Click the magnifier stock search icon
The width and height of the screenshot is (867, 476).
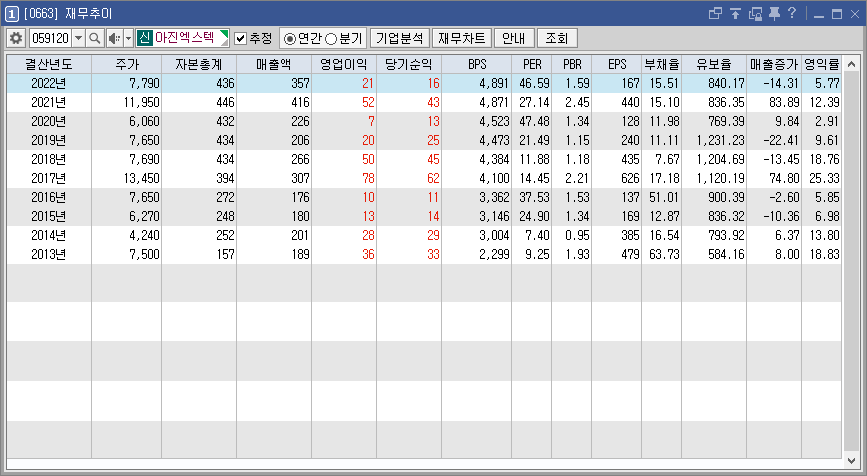click(x=95, y=38)
